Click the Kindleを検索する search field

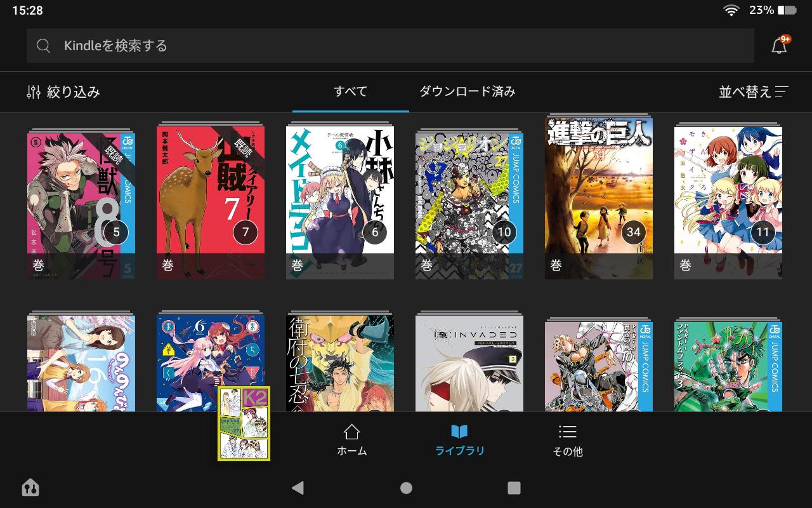pyautogui.click(x=390, y=46)
